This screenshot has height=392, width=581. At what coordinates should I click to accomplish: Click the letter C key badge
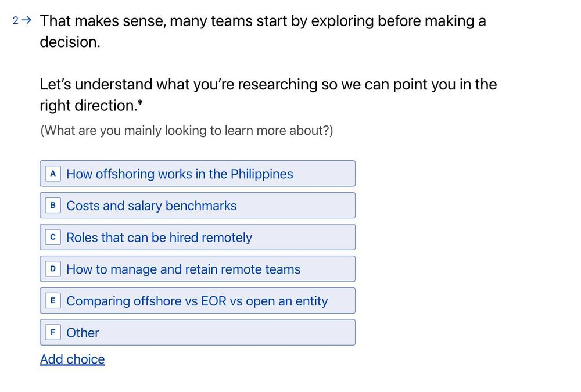coord(53,238)
